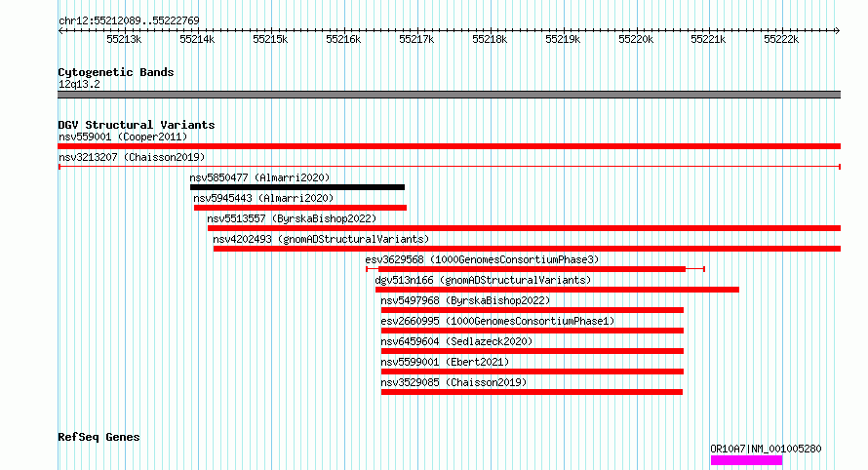The height and width of the screenshot is (470, 868).
Task: Click the nsv6459604 red bar
Action: click(x=532, y=351)
